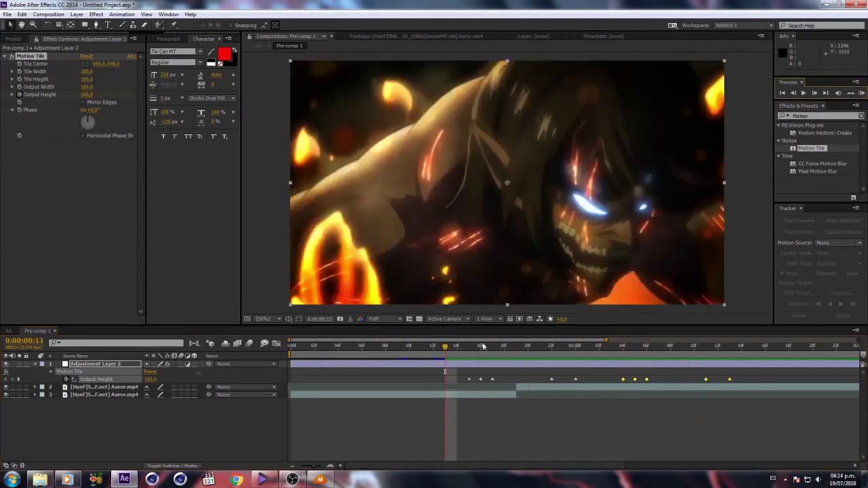Select the Clone Stamp tool
The image size is (868, 488).
point(133,25)
